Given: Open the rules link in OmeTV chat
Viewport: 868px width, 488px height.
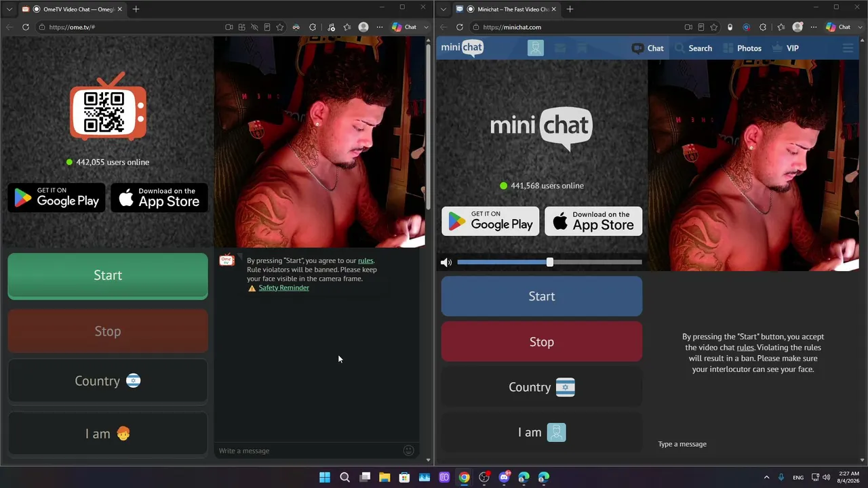Looking at the screenshot, I should click(366, 260).
